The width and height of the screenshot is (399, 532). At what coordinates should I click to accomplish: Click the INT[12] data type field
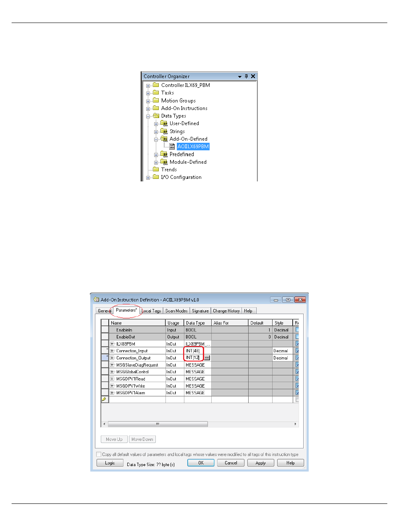point(194,358)
